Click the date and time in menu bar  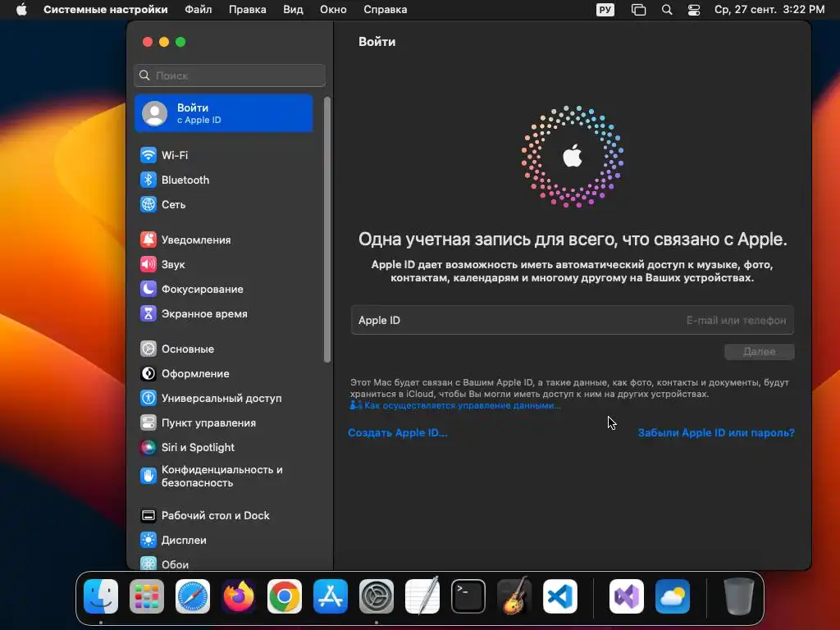point(769,10)
